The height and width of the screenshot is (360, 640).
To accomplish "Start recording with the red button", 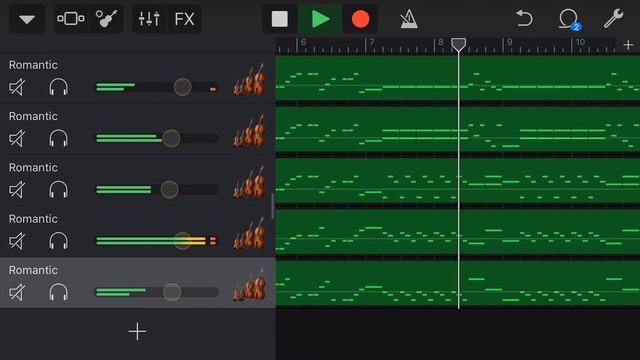I will point(360,19).
